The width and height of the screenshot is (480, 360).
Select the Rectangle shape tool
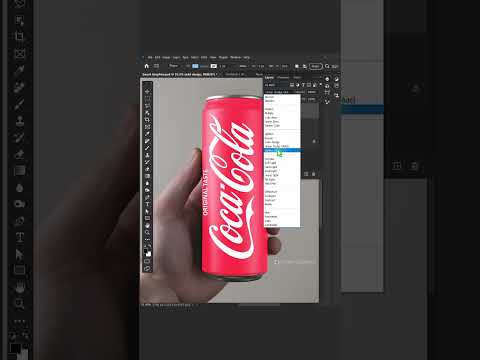(x=147, y=218)
